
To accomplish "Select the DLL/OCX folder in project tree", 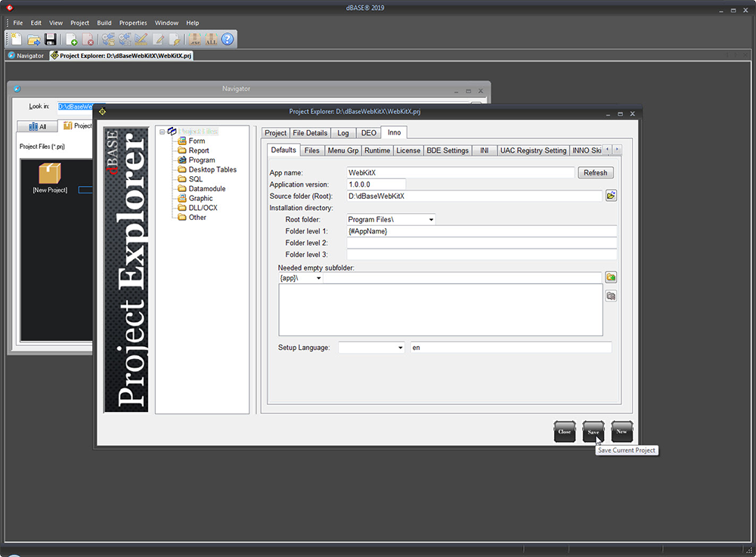I will (x=197, y=208).
